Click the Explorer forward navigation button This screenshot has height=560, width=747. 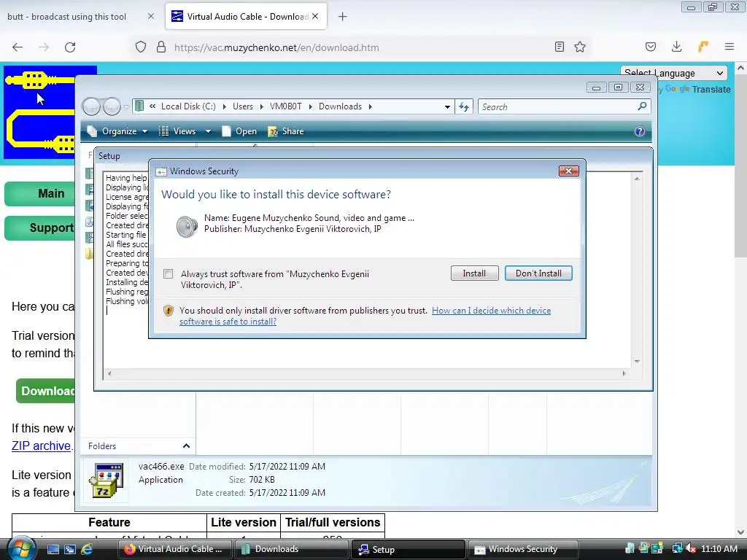click(112, 106)
